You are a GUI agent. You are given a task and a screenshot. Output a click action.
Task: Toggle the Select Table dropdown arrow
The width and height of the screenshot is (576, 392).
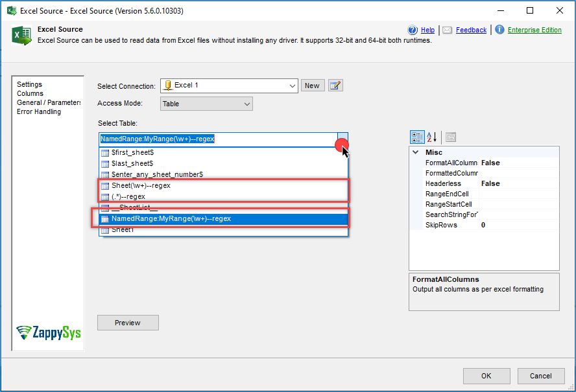pyautogui.click(x=342, y=139)
